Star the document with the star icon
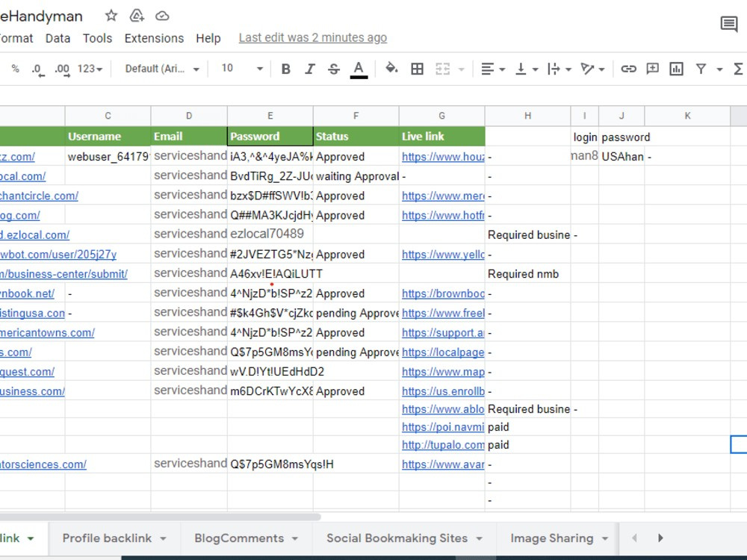Viewport: 747px width, 560px height. tap(111, 16)
